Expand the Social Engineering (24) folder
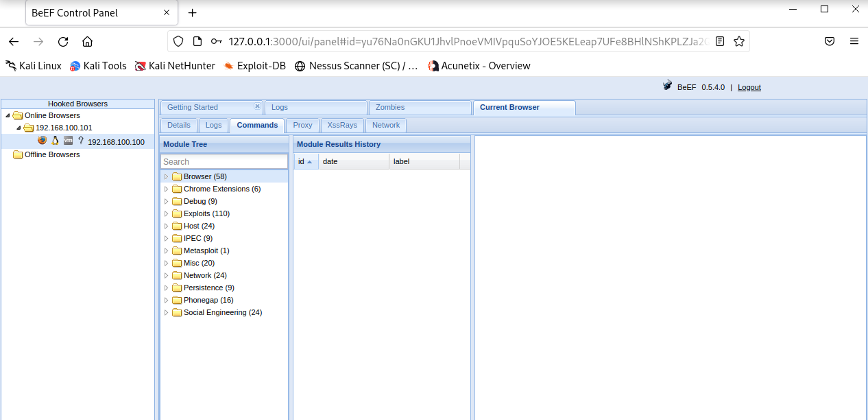Screen dimensions: 868x420 click(x=166, y=312)
